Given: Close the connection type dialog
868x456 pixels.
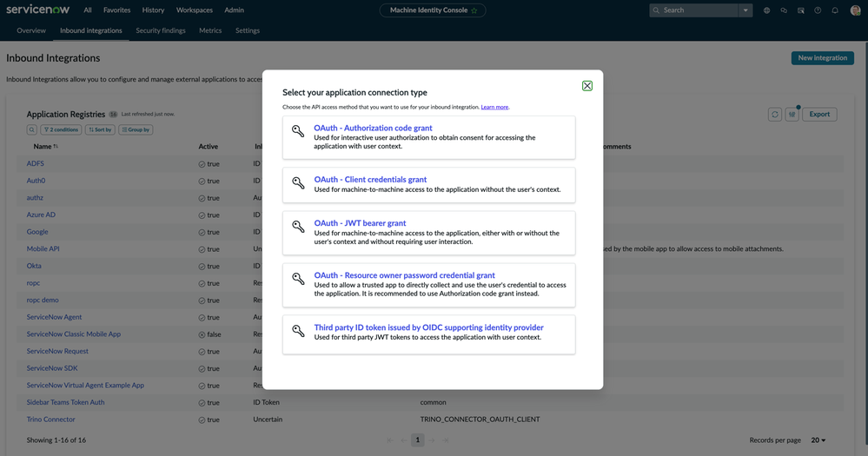Looking at the screenshot, I should [586, 86].
